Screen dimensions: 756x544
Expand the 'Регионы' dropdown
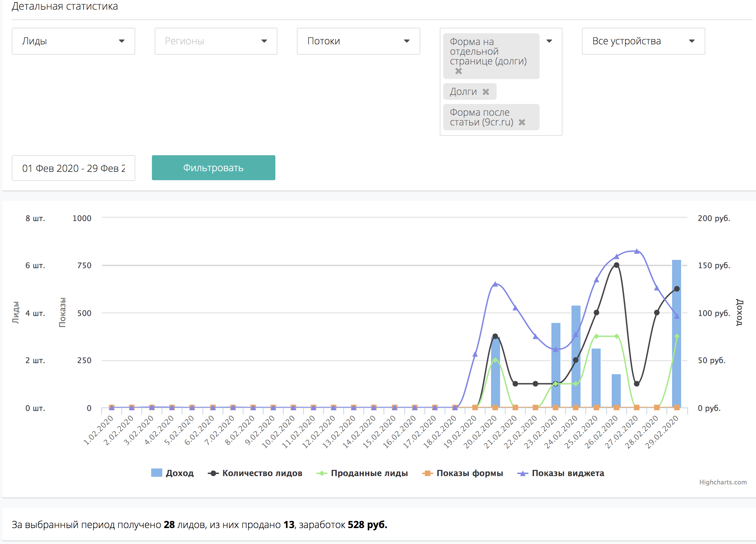pyautogui.click(x=216, y=41)
